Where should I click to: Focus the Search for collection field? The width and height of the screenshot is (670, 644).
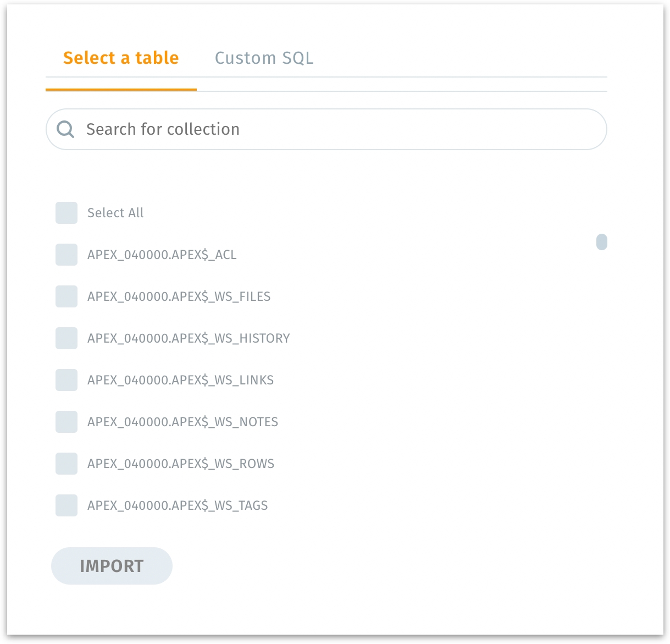click(x=330, y=129)
